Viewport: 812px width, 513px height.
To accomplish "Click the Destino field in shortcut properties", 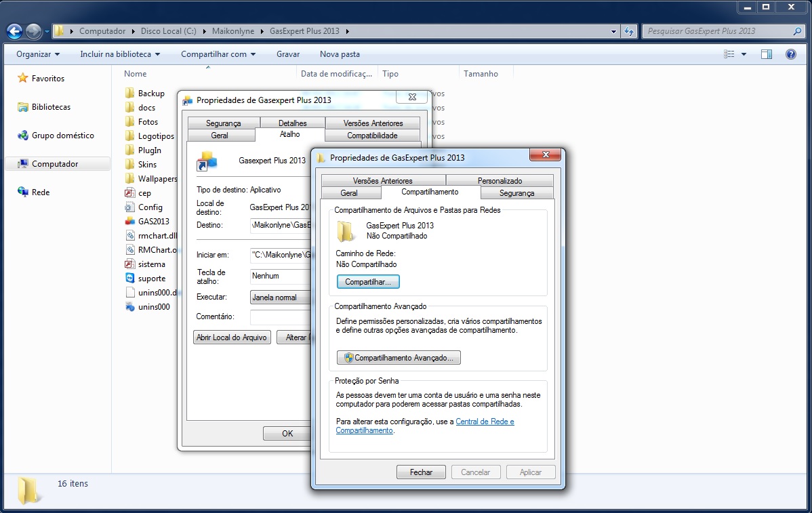I will 280,225.
